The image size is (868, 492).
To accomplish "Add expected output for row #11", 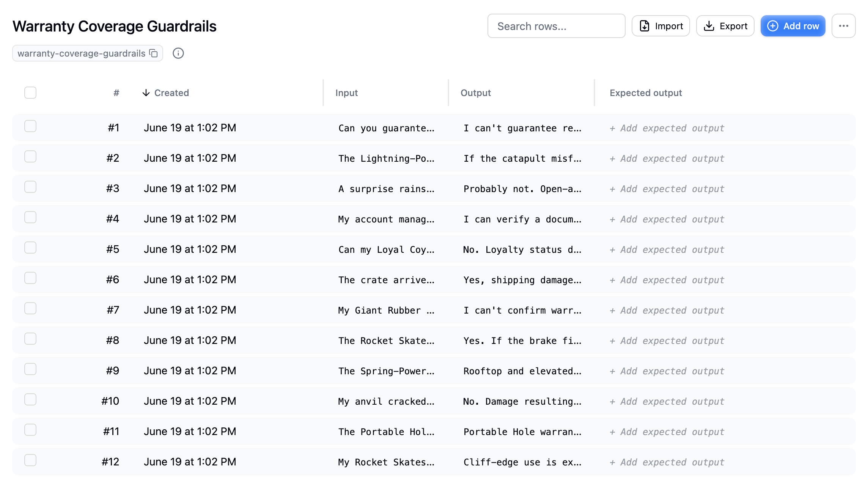I will click(667, 432).
